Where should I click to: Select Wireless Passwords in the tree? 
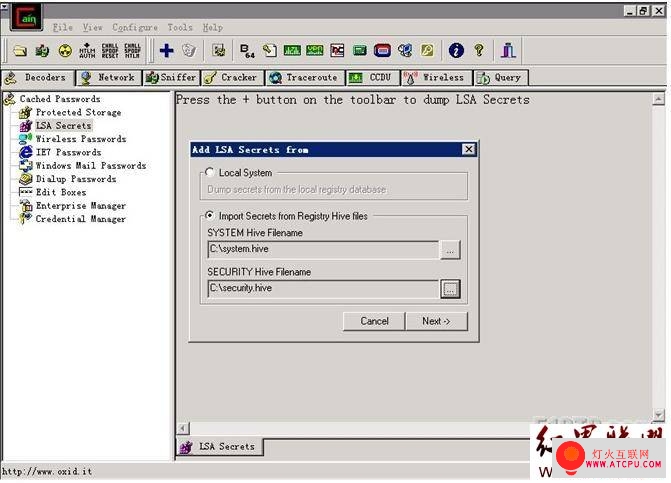[x=81, y=139]
